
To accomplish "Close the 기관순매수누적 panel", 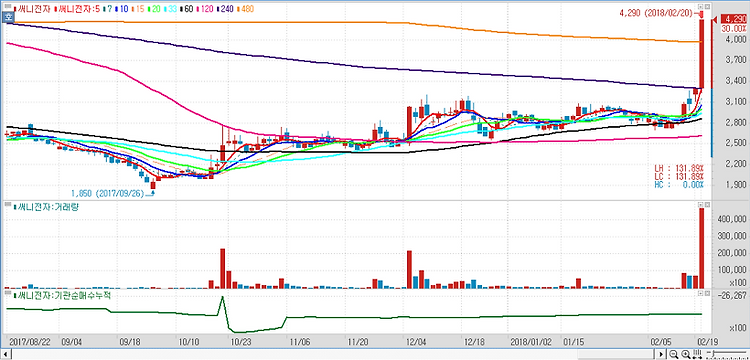I will [707, 293].
